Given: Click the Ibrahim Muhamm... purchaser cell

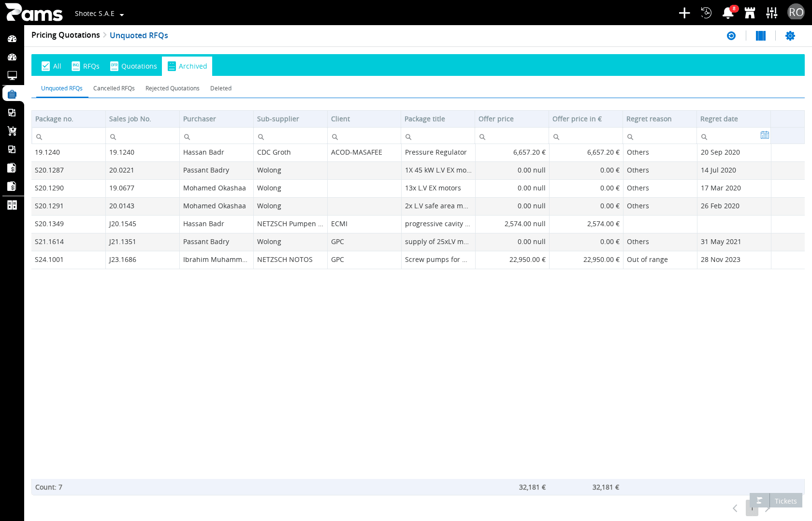Looking at the screenshot, I should [216, 260].
